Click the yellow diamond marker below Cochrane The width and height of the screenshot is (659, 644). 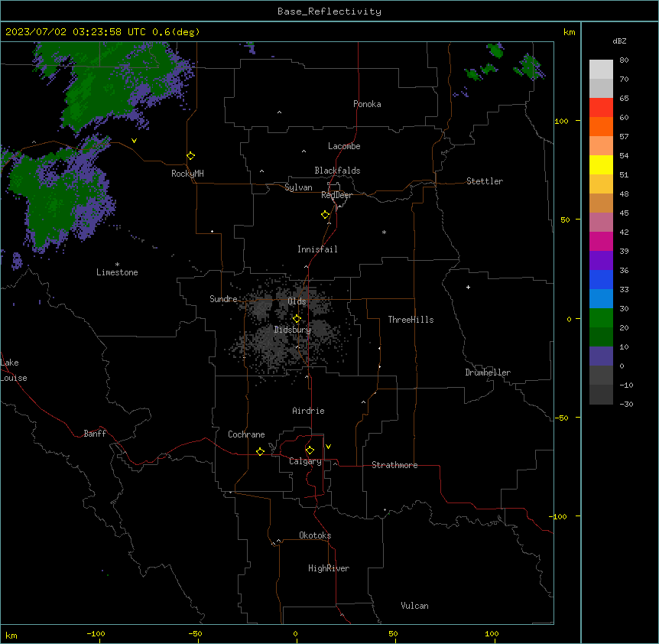tap(260, 451)
